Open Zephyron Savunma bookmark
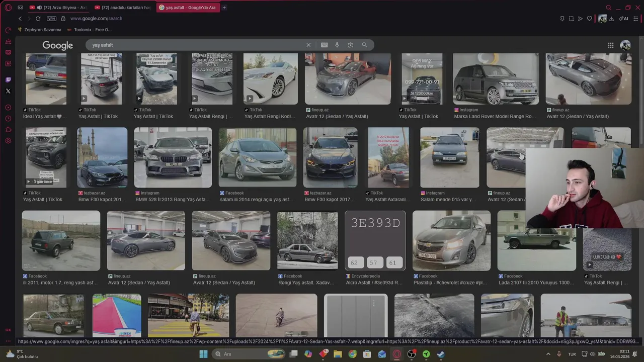Image resolution: width=644 pixels, height=362 pixels. pyautogui.click(x=39, y=30)
